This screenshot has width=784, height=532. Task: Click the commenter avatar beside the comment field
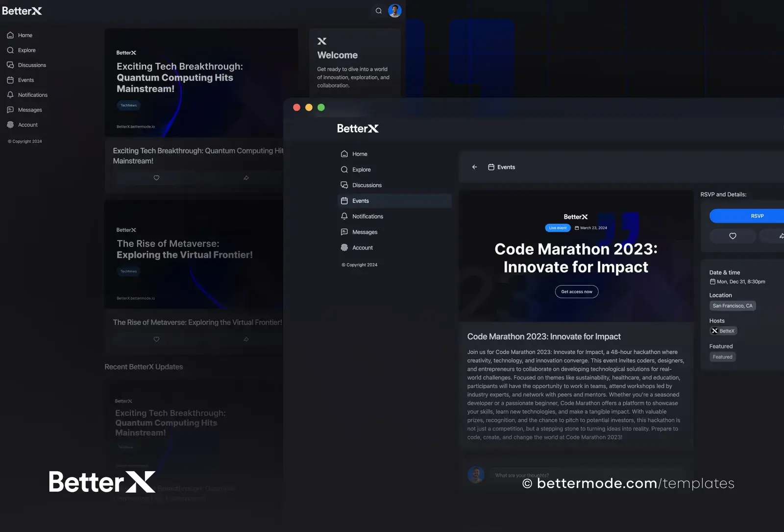click(x=476, y=474)
